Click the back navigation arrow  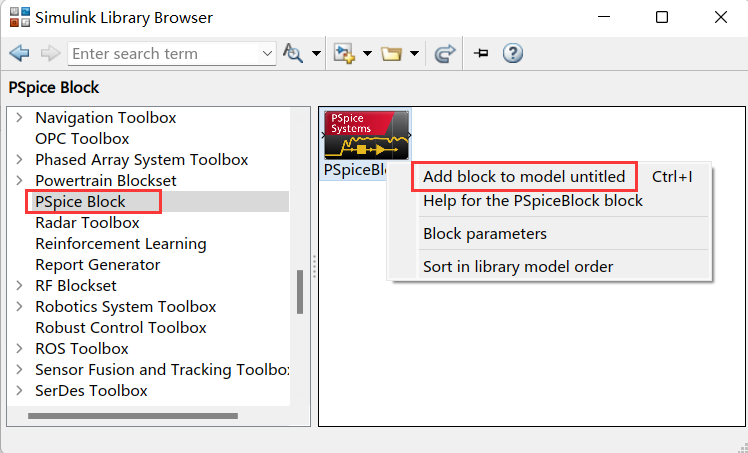19,53
